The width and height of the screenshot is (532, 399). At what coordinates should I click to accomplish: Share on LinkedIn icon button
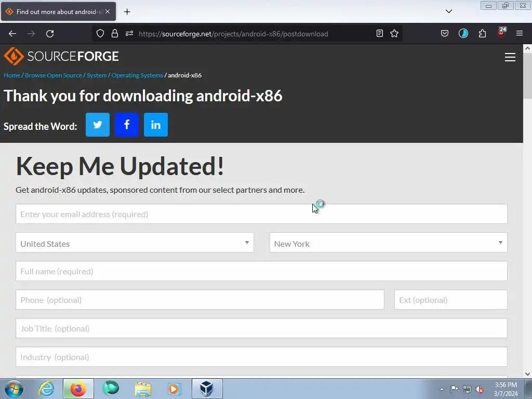156,125
